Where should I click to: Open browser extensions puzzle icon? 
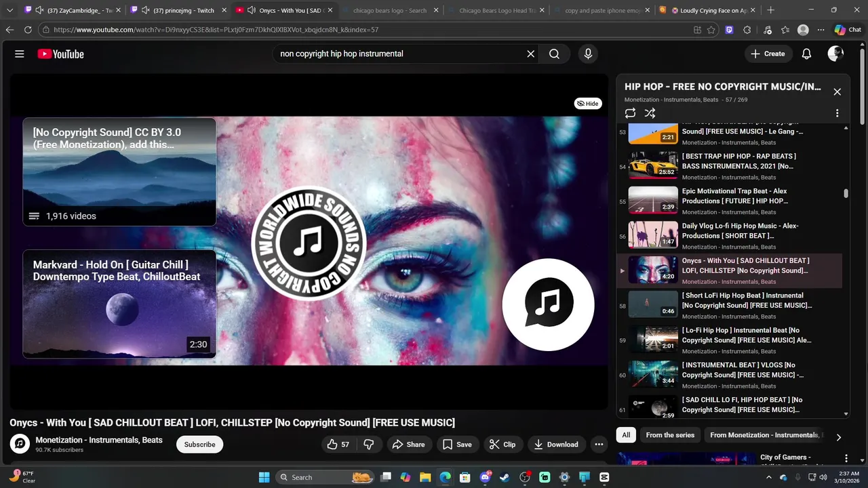coord(747,30)
